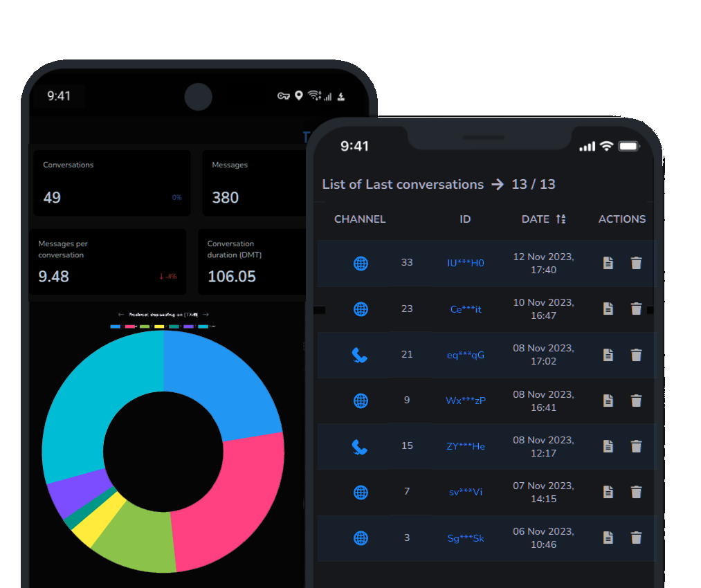Open the Ce***it conversation link
Viewport: 701px width, 588px height.
point(464,309)
